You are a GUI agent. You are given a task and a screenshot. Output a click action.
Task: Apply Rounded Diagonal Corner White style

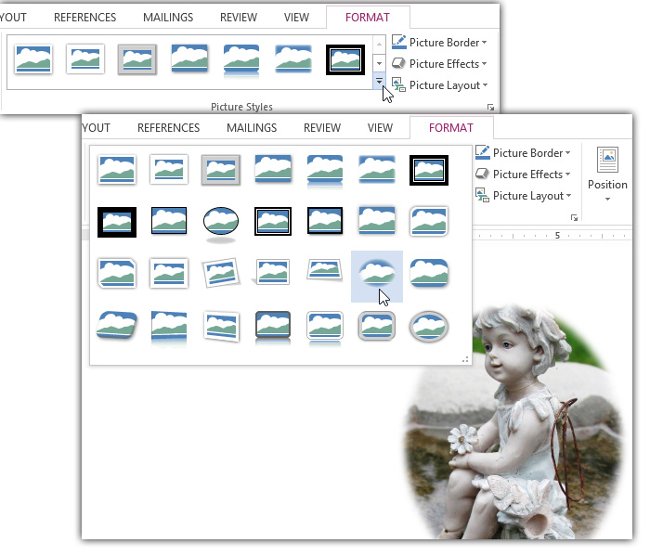tap(429, 221)
